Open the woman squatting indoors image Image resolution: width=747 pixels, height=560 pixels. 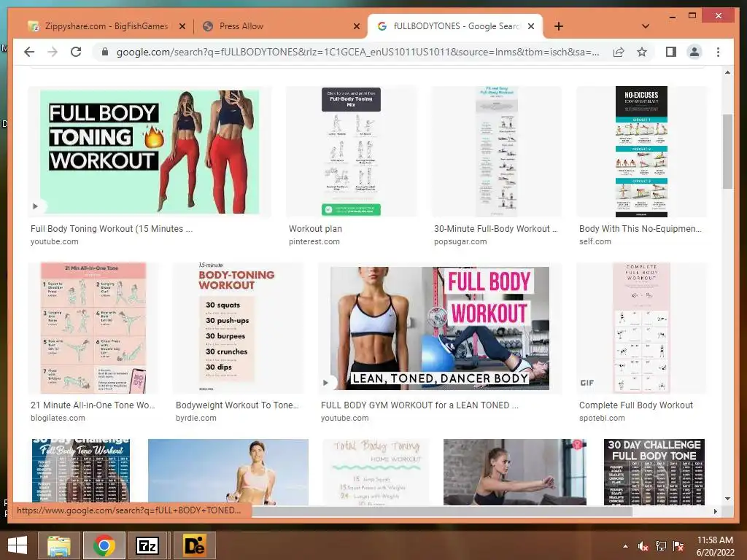514,472
